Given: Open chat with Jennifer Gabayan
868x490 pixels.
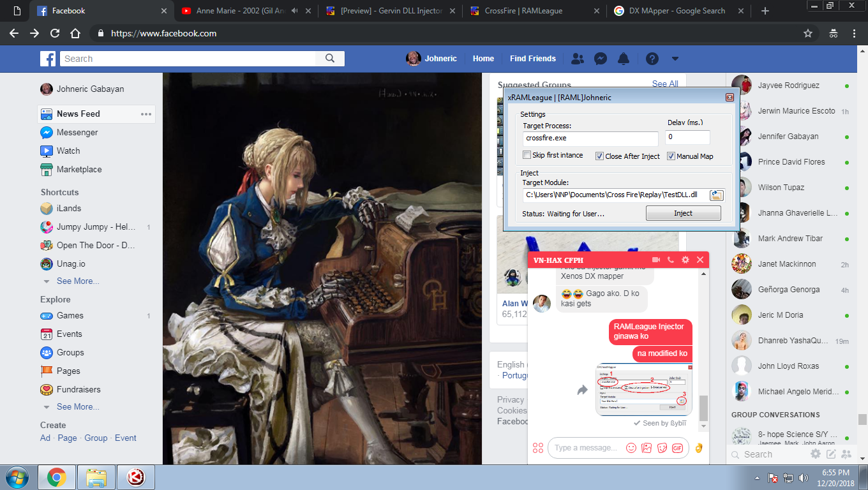Looking at the screenshot, I should coord(791,137).
